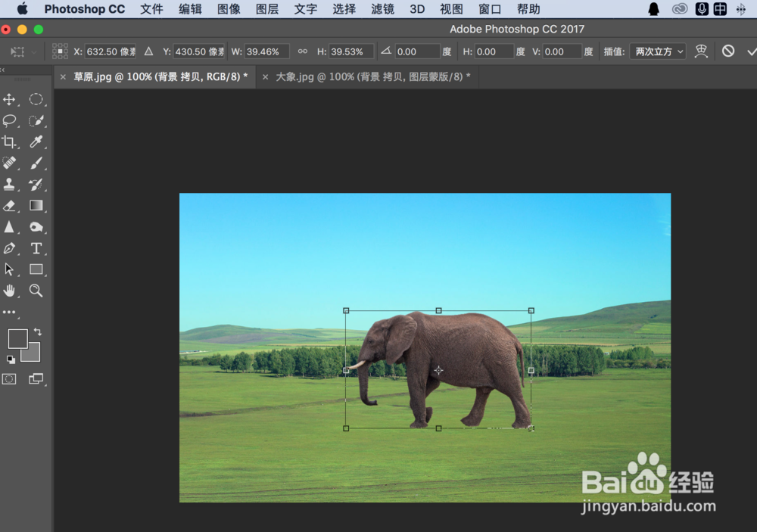The width and height of the screenshot is (757, 532).
Task: Open the 视图 menu
Action: tap(451, 9)
